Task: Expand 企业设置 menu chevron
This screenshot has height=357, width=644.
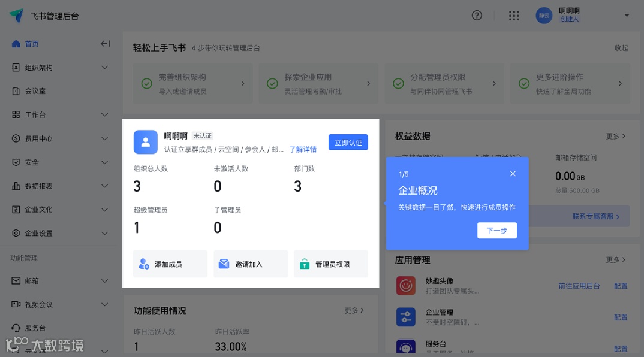Action: [x=105, y=233]
